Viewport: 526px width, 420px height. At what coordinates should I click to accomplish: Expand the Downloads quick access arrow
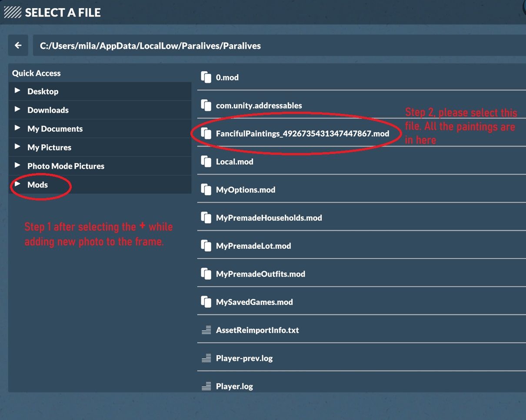[x=17, y=109]
